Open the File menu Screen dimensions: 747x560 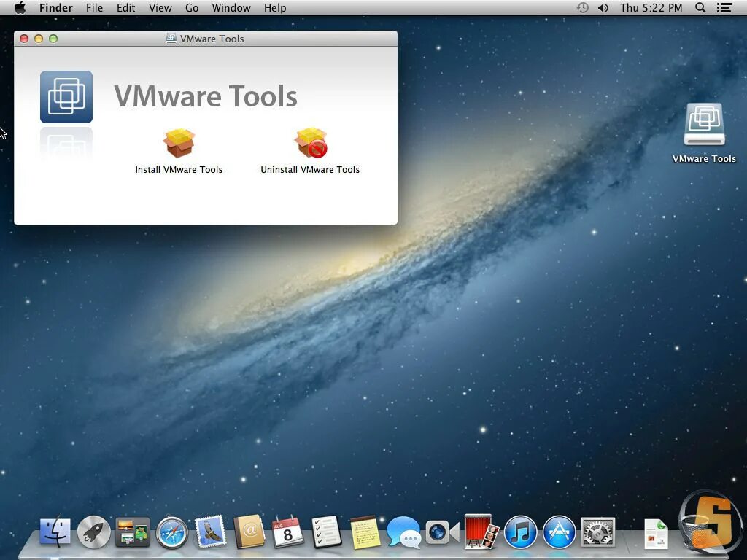(94, 7)
